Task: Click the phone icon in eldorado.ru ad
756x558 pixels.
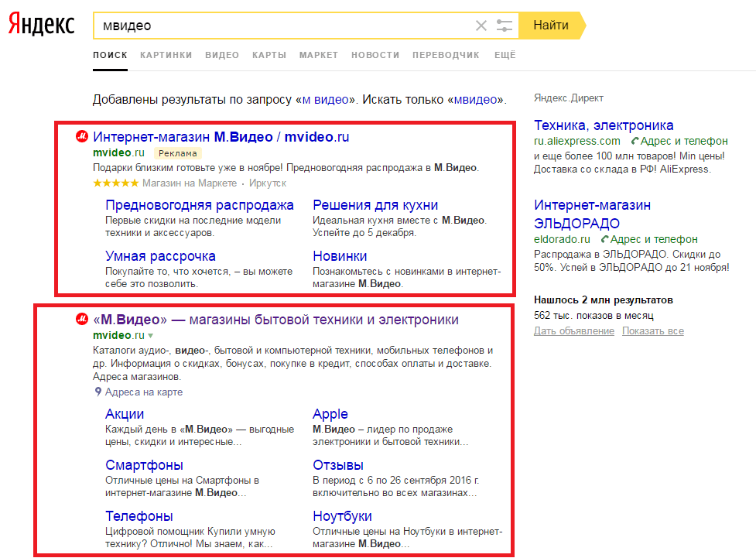Action: [604, 240]
